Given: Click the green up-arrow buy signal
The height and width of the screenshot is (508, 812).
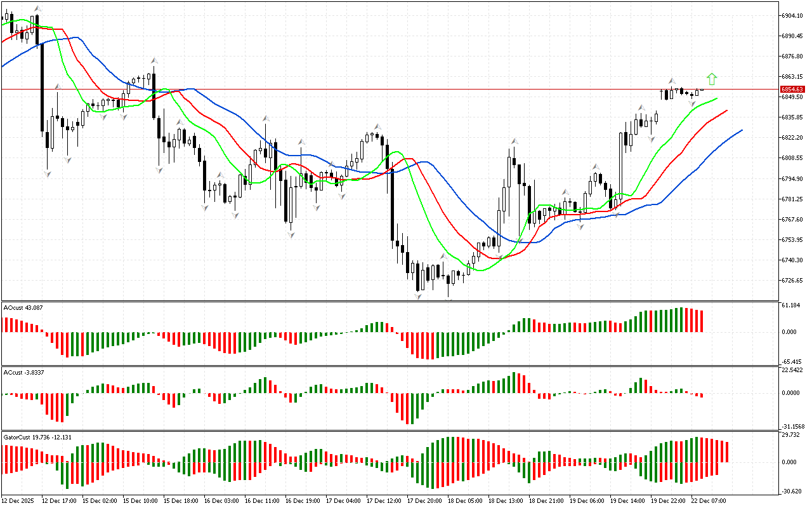Looking at the screenshot, I should [x=712, y=79].
